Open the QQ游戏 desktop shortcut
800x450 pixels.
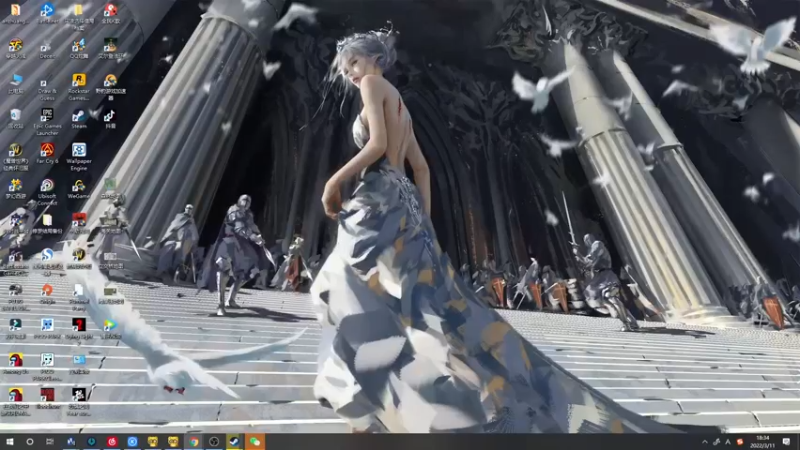[79, 48]
